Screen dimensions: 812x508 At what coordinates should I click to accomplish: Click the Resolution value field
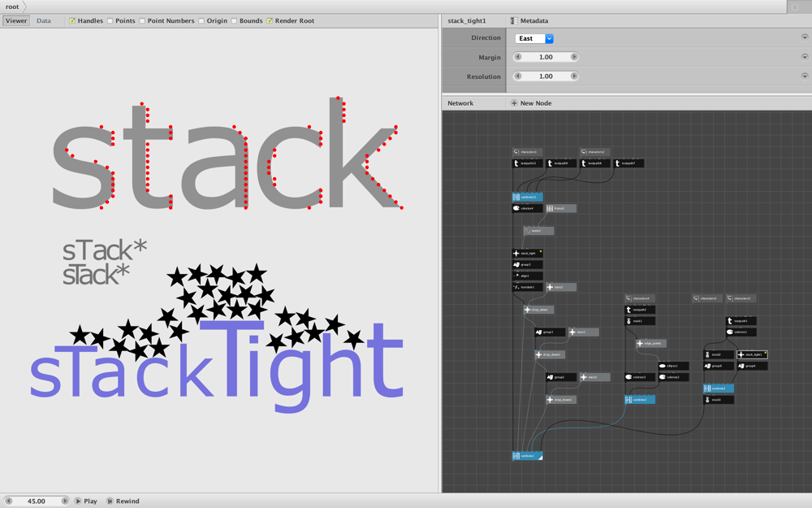(x=546, y=76)
